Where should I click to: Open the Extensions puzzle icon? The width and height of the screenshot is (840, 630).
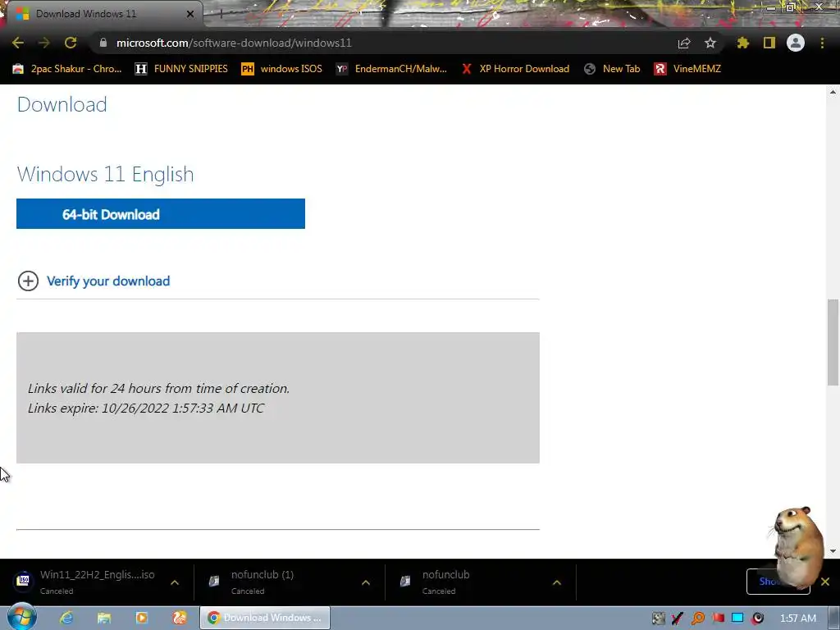pos(743,43)
